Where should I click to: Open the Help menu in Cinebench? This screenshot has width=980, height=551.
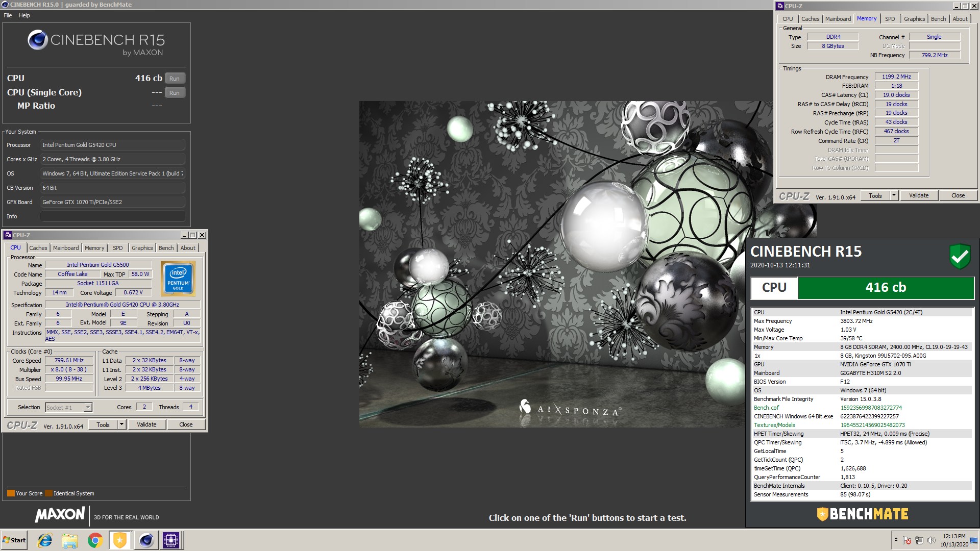pyautogui.click(x=24, y=15)
